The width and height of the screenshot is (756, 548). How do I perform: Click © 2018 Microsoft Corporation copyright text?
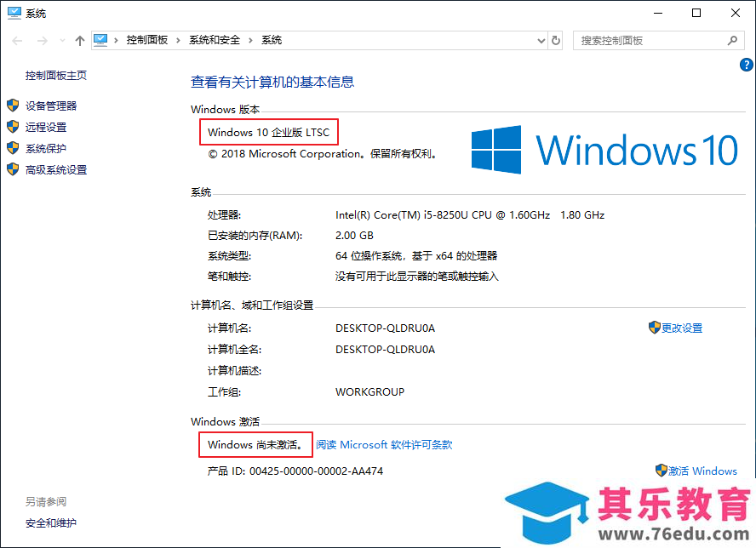pyautogui.click(x=323, y=154)
